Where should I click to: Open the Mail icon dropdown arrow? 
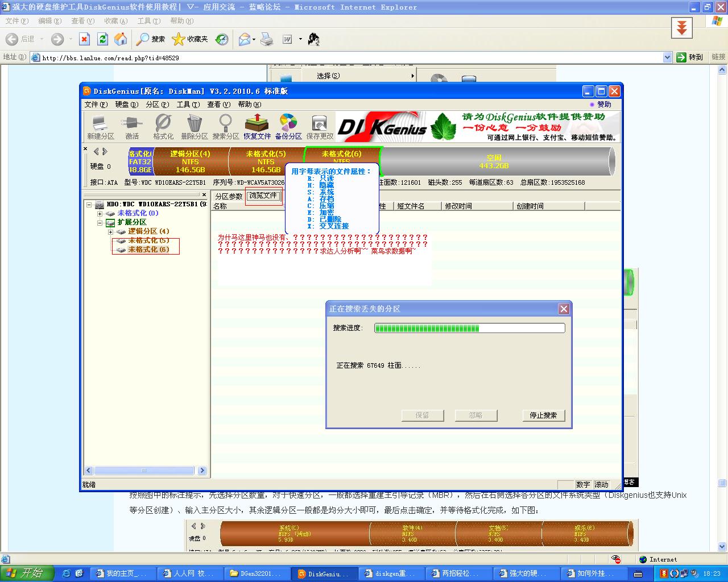pyautogui.click(x=254, y=39)
